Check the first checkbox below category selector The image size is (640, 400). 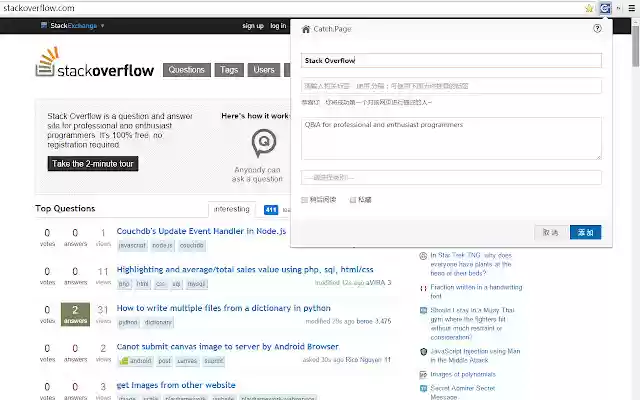304,200
